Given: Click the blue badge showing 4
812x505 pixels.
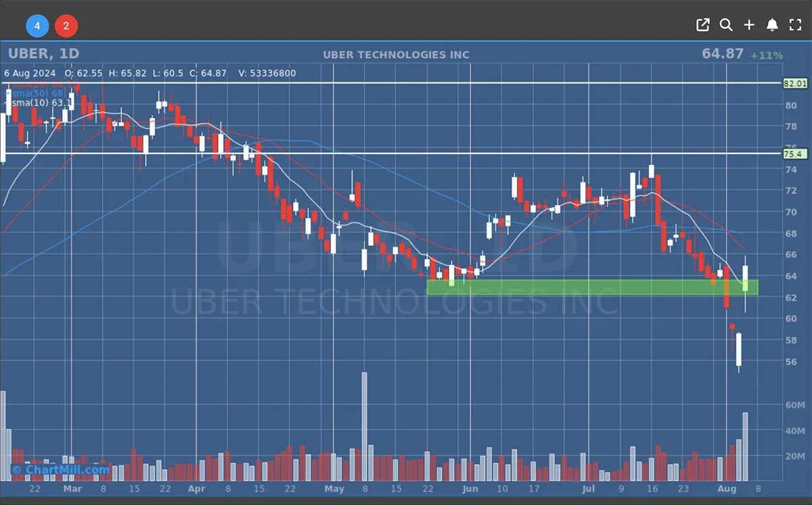Looking at the screenshot, I should pos(37,26).
